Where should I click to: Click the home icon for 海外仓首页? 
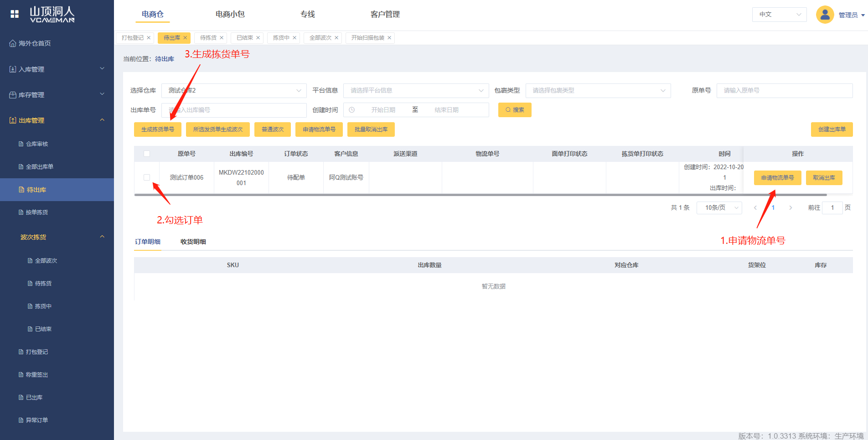(x=13, y=43)
